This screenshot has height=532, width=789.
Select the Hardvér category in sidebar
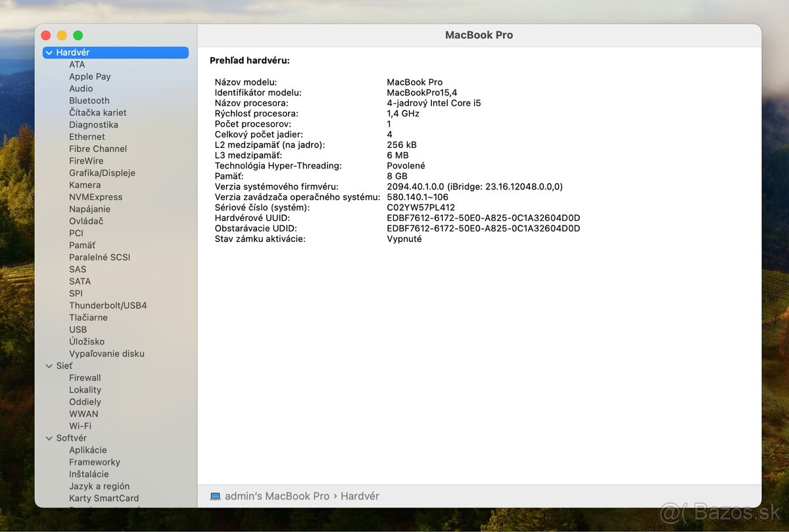(116, 53)
